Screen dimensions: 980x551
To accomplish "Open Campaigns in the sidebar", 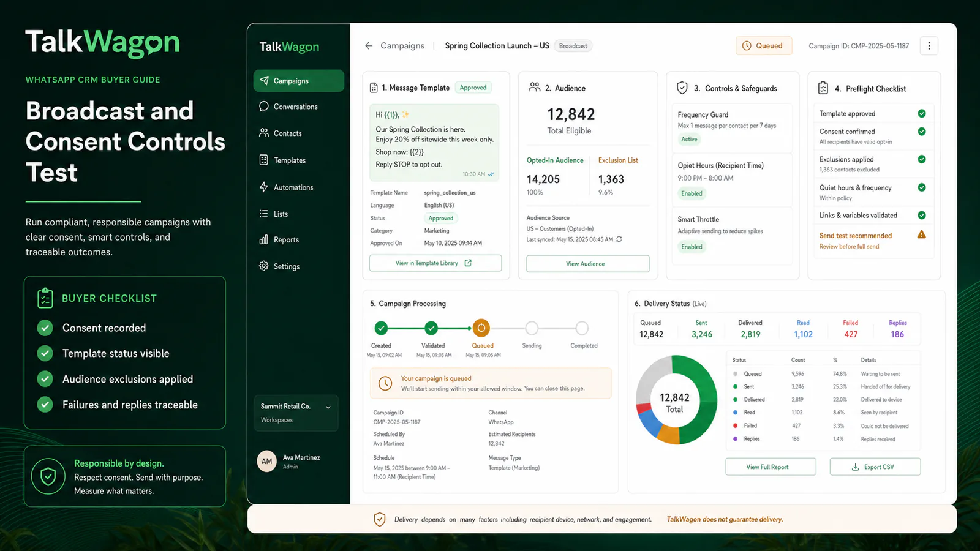I will click(x=298, y=81).
